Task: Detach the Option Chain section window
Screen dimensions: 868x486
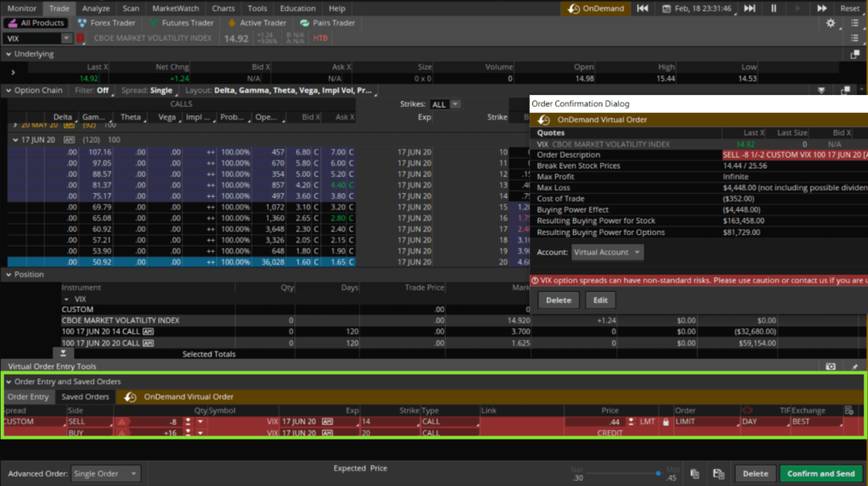Action: [x=845, y=90]
